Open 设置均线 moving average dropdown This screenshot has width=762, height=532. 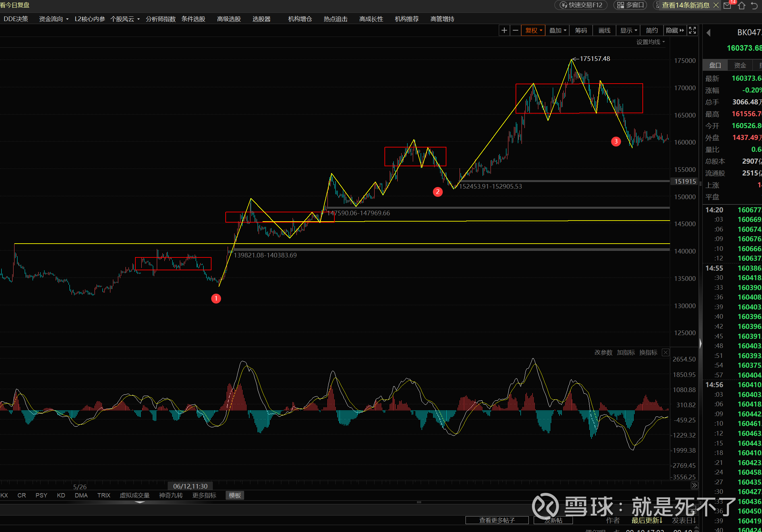pos(650,42)
